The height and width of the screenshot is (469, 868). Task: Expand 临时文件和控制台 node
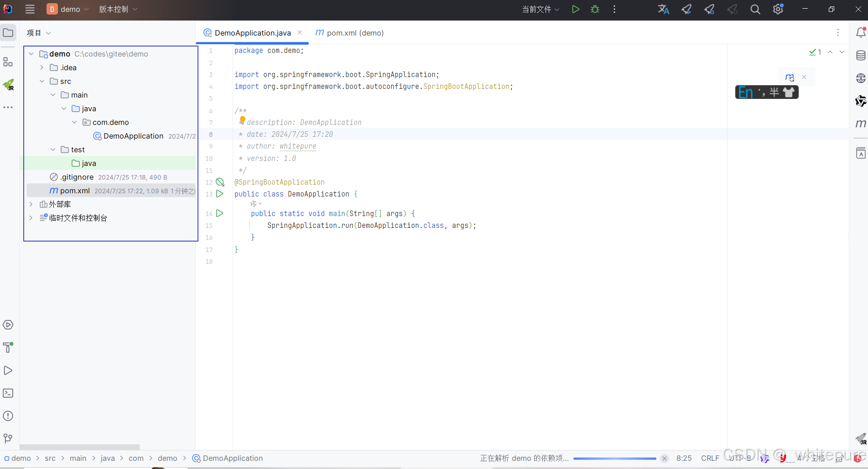click(31, 218)
